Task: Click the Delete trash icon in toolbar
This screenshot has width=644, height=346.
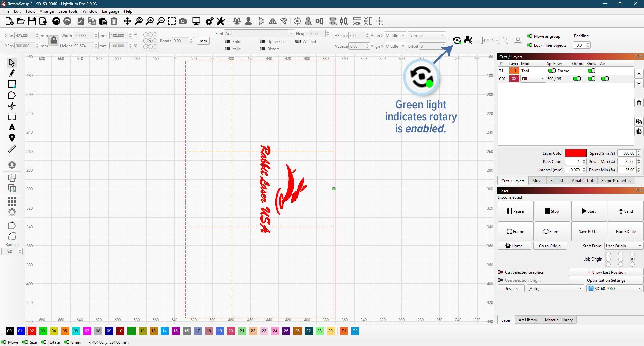Action: (114, 21)
